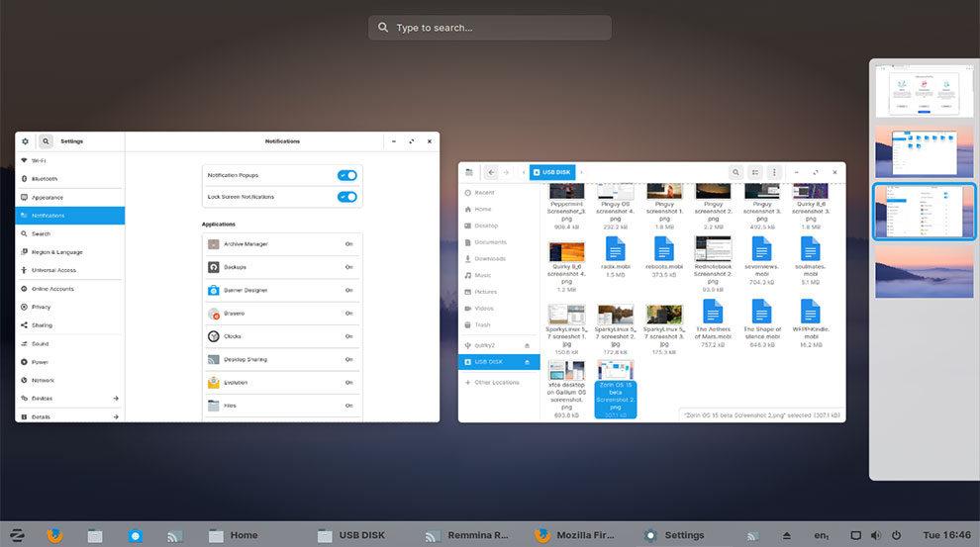Click the volume icon in system tray
This screenshot has width=980, height=547.
tap(875, 535)
